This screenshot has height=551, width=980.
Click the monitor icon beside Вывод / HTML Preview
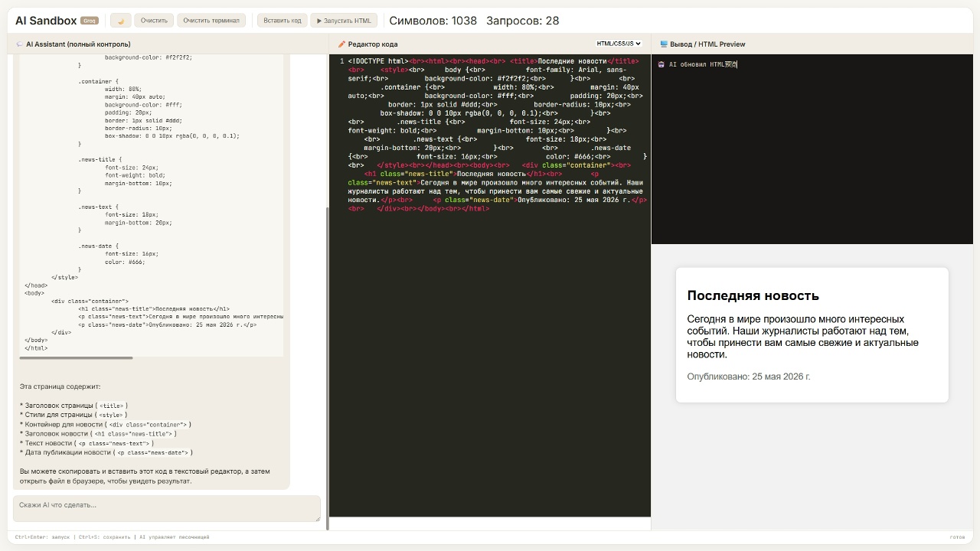pos(664,44)
